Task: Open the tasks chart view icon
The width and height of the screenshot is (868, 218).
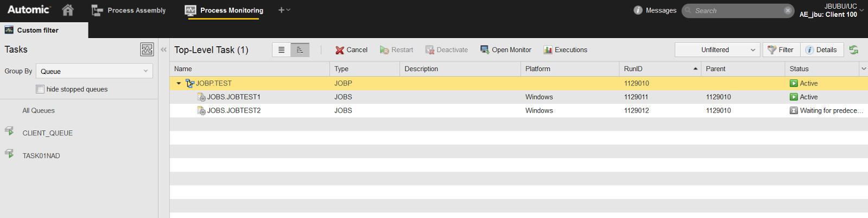Action: (x=147, y=49)
